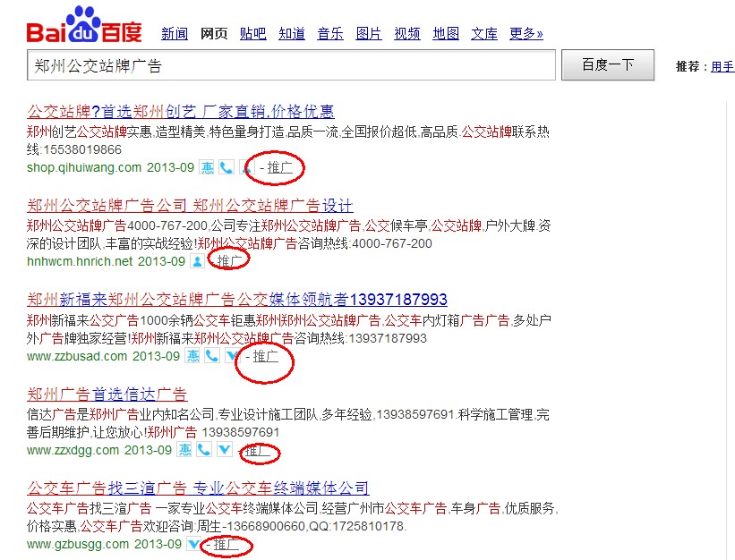Click V verified icon on www.gzbusgg.com result
This screenshot has height=560, width=735.
pos(194,544)
